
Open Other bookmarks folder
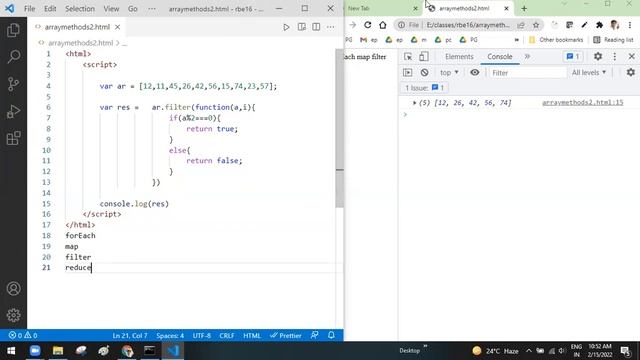(x=556, y=40)
